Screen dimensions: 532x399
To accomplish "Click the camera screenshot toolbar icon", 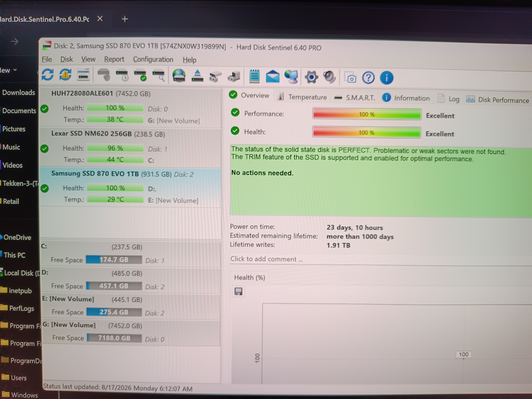I will (x=350, y=78).
